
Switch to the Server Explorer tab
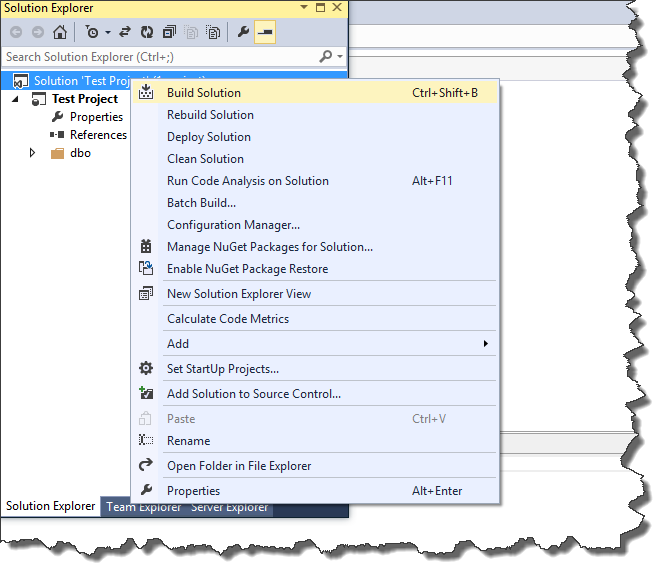[x=230, y=507]
